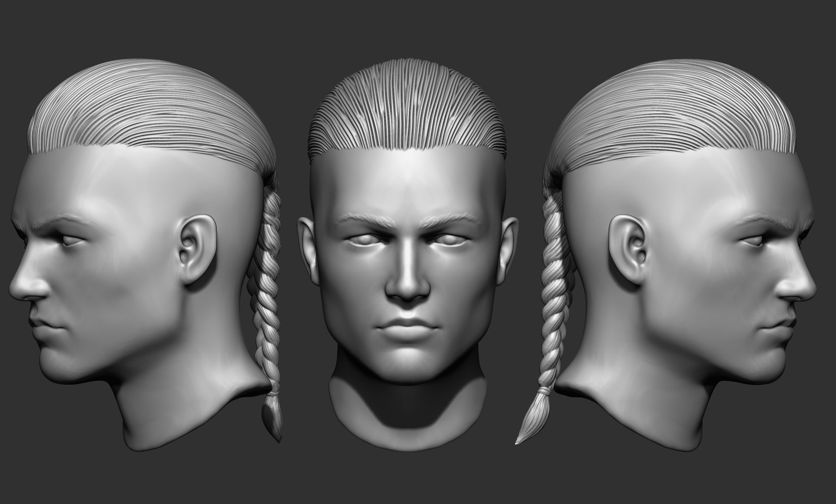Select the front-facing head render in center
Viewport: 836px width, 504px height.
tap(407, 255)
